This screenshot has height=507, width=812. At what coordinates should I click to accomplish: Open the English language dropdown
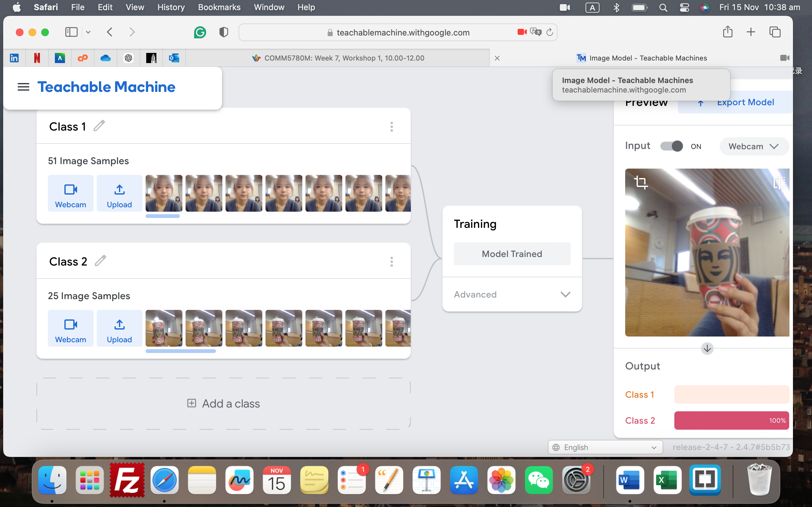605,447
